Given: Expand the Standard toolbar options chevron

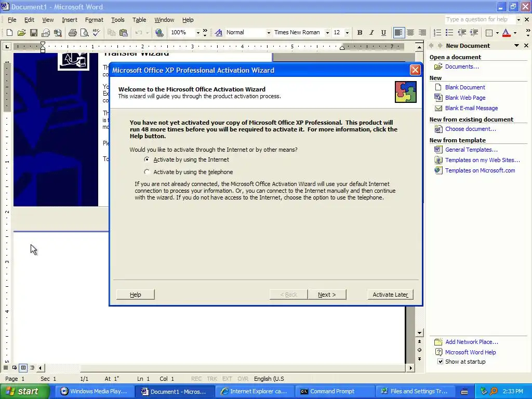Looking at the screenshot, I should tap(205, 33).
